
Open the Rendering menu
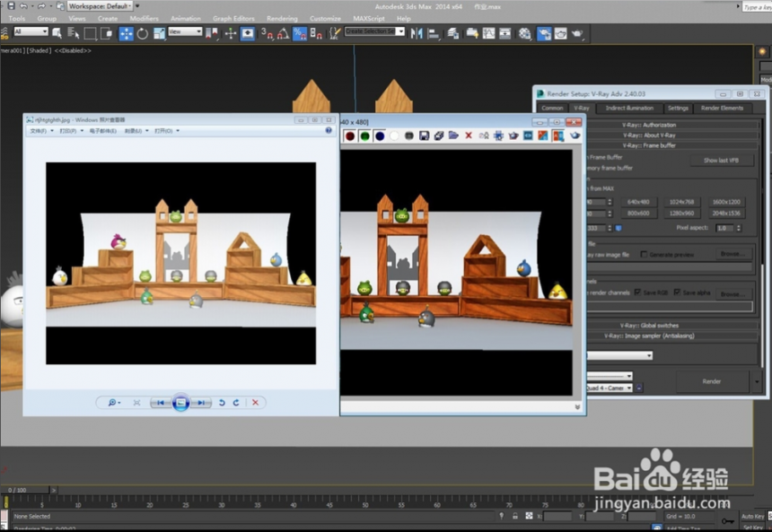tap(282, 19)
